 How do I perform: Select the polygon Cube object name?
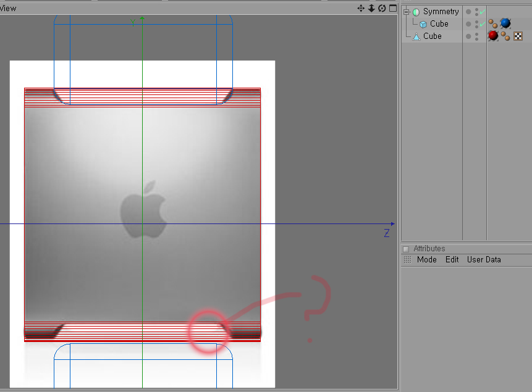(433, 36)
